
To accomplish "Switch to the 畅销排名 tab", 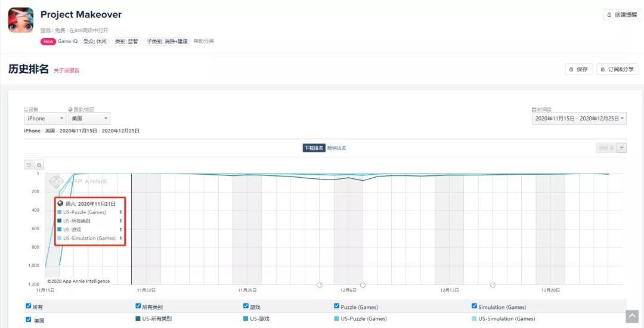I will pyautogui.click(x=336, y=148).
